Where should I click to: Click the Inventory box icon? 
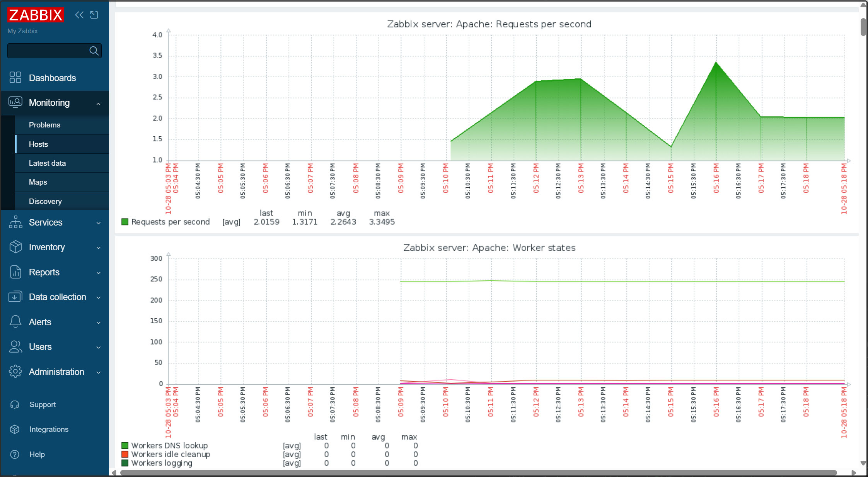tap(15, 247)
